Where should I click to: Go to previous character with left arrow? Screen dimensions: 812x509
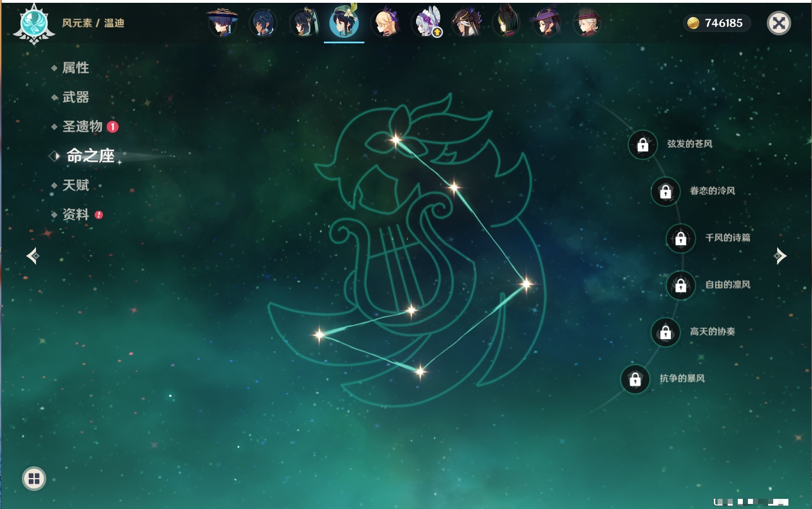(33, 256)
